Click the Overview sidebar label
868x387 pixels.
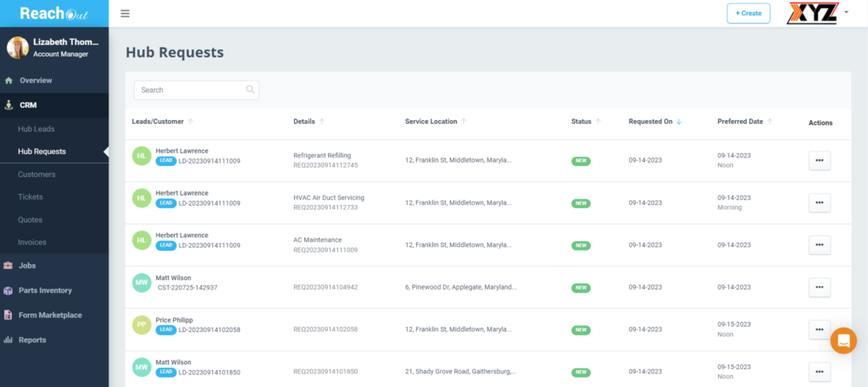[x=36, y=80]
